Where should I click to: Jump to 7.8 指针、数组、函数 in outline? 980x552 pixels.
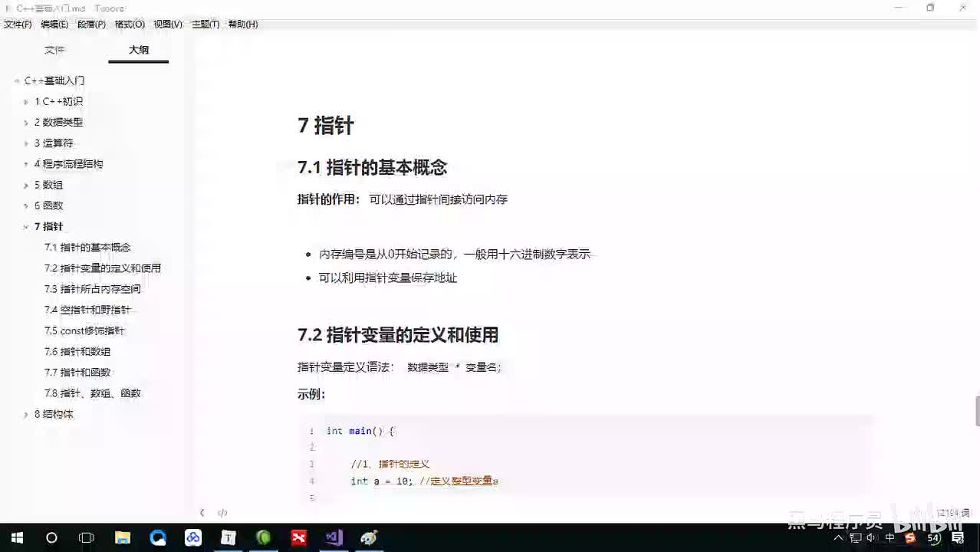click(x=93, y=393)
